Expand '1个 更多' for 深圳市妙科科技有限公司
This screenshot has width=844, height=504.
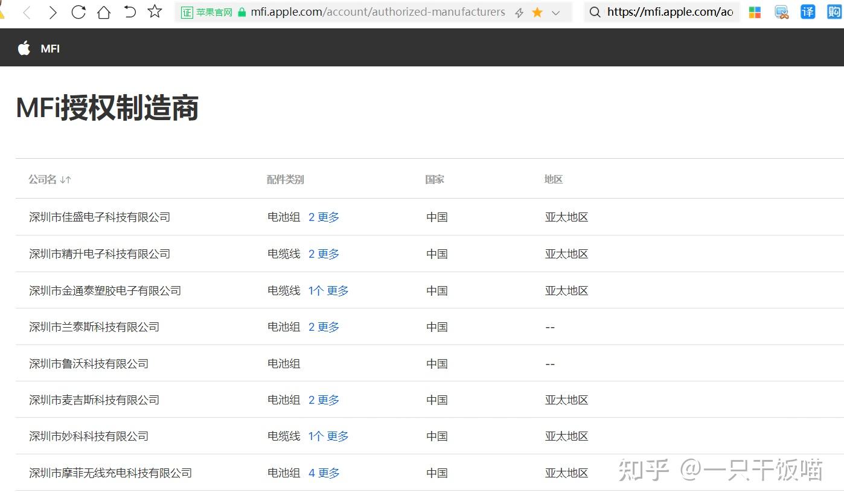tap(328, 436)
